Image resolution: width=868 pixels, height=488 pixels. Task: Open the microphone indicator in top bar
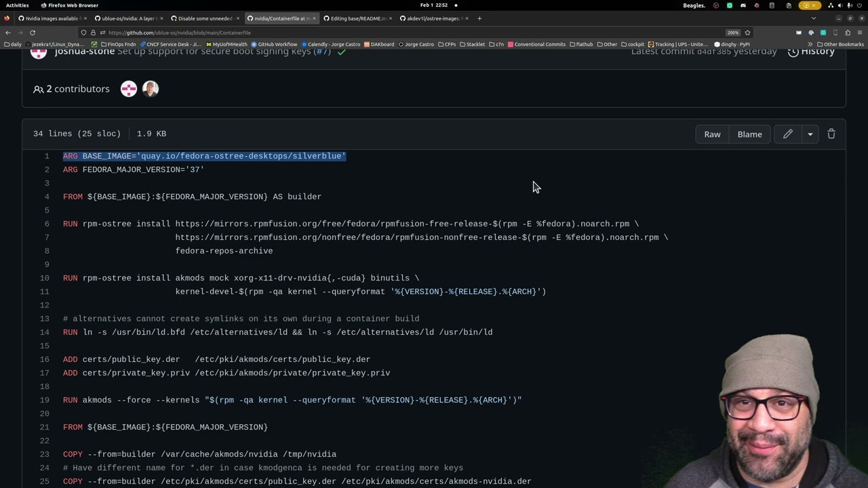point(850,5)
